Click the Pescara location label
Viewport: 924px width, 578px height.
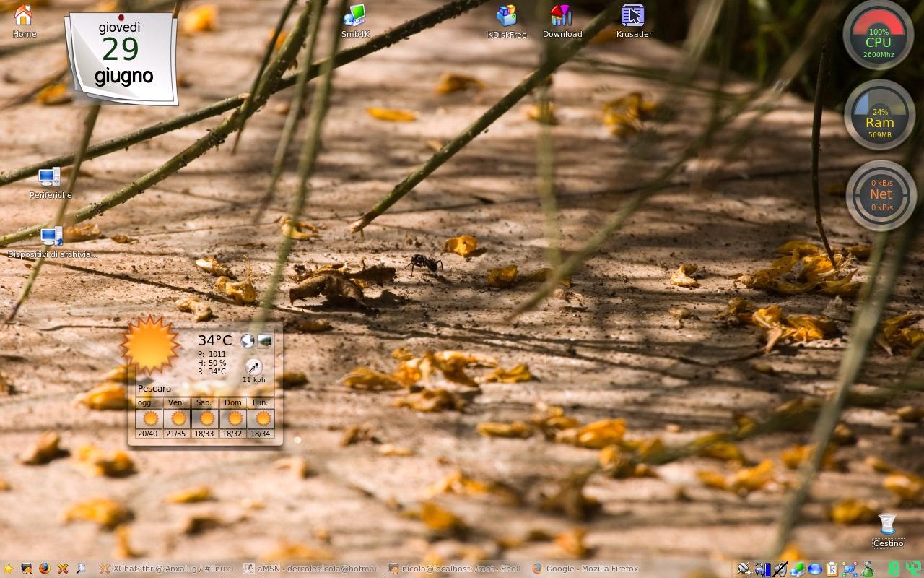coord(154,389)
